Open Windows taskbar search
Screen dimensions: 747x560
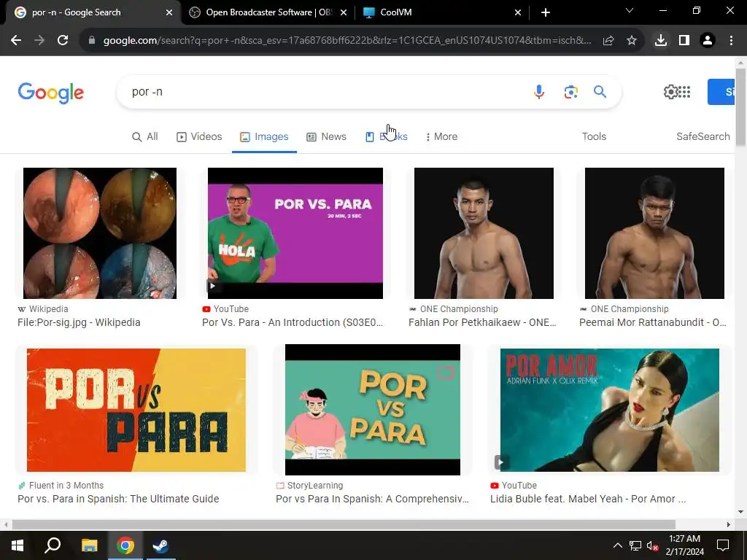pos(53,545)
